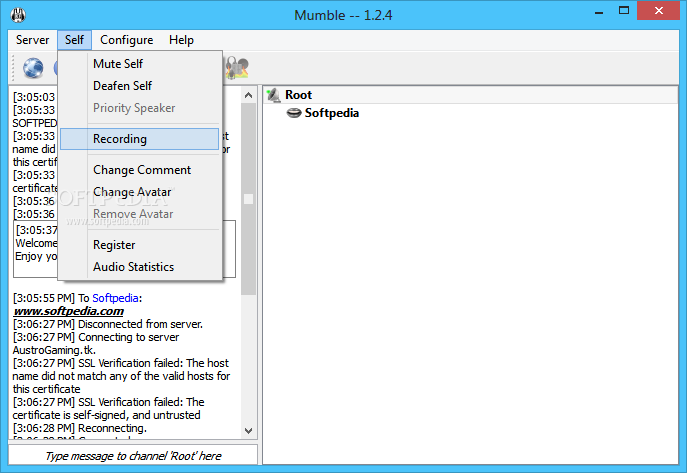Click 'Disconnected from server.' log line

pos(140,324)
